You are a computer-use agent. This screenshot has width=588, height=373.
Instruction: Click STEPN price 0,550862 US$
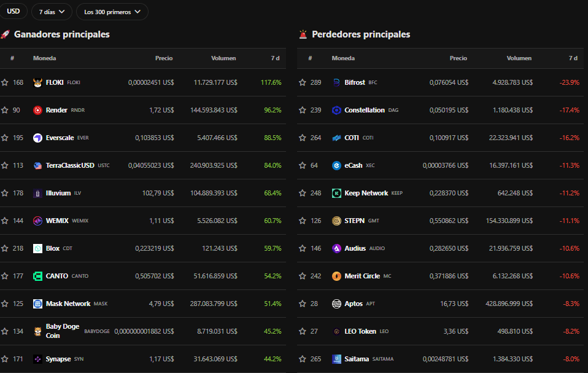tap(449, 221)
